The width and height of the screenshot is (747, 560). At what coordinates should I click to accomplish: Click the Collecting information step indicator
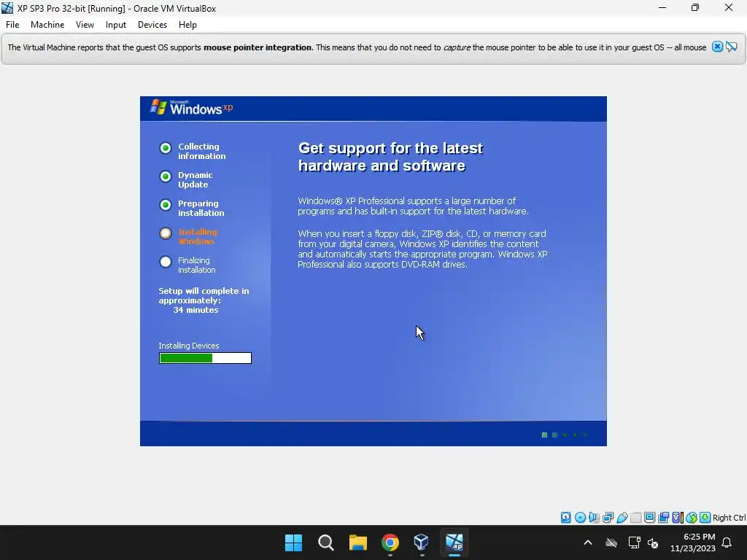166,148
